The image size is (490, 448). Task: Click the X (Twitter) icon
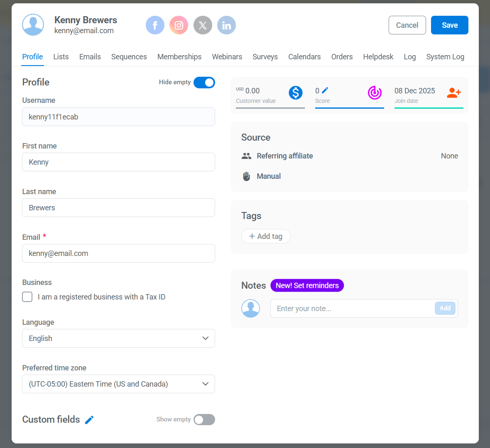click(x=203, y=25)
